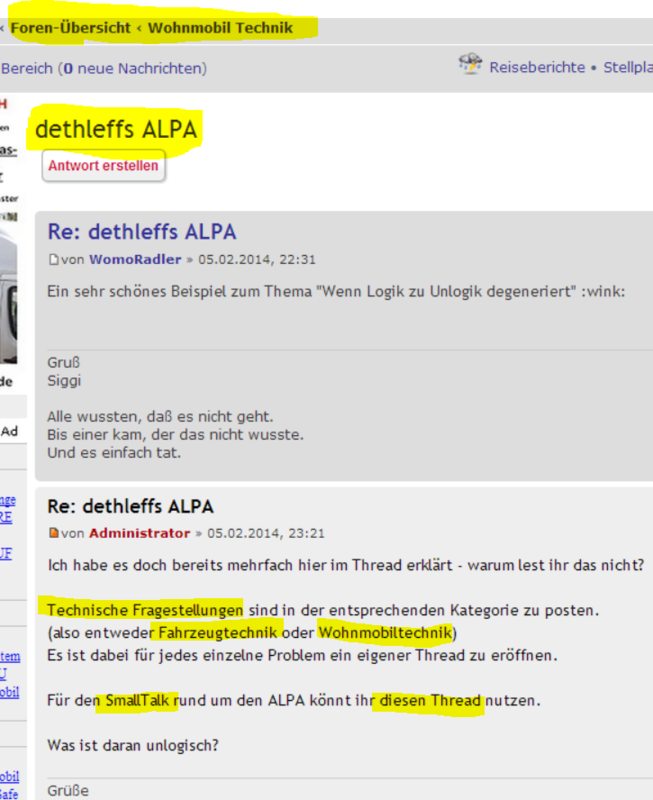Click the sidebar link ending in 'Safe'
The image size is (653, 800).
point(9,795)
